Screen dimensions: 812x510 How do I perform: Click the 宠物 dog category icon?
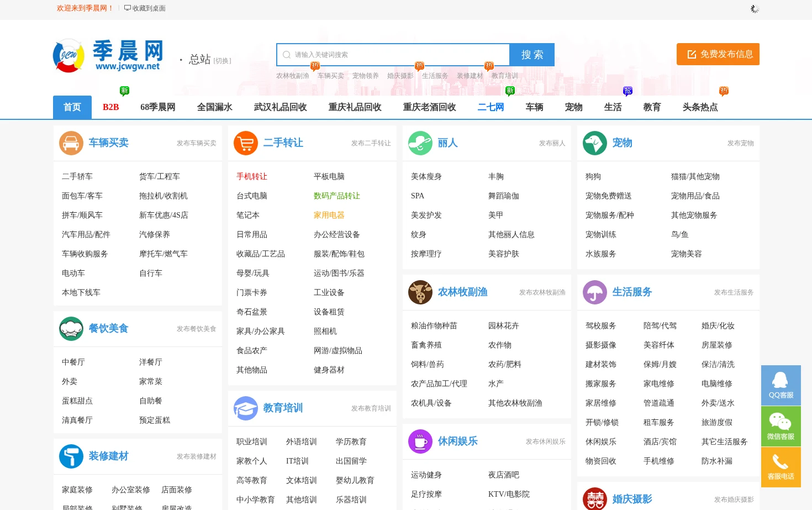point(595,143)
